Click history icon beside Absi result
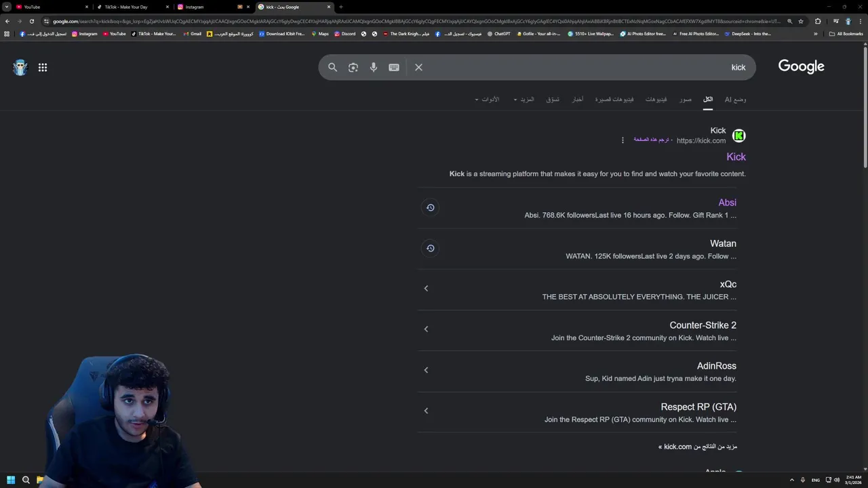This screenshot has width=868, height=488. coord(430,207)
